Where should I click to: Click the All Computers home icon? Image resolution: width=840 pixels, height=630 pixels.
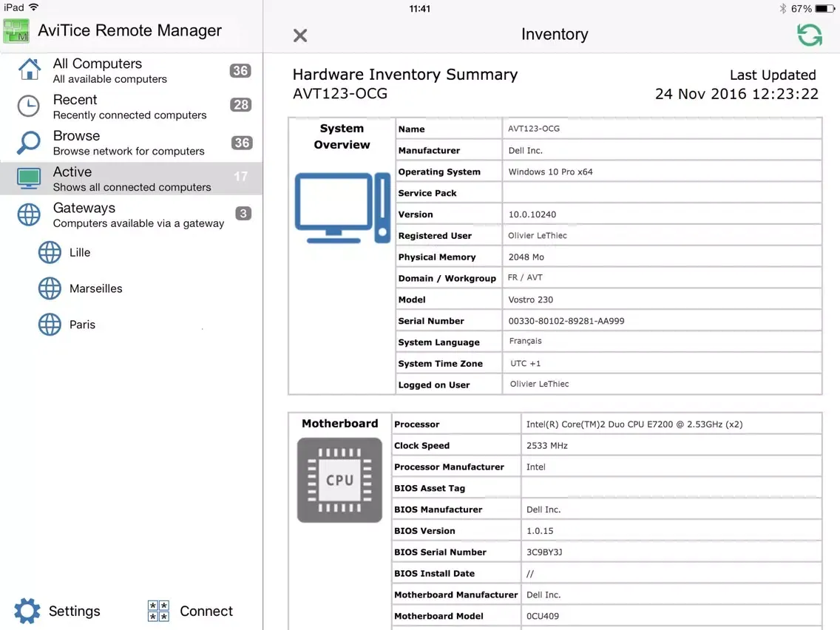(29, 70)
